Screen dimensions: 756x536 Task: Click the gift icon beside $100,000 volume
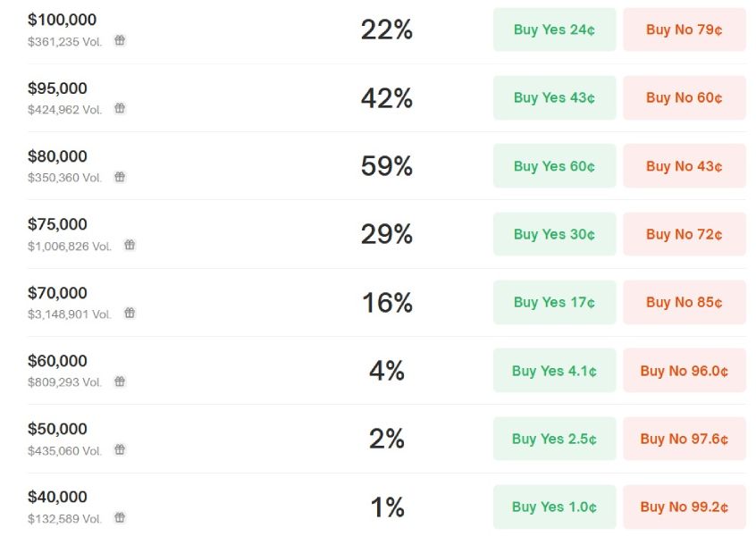pos(120,40)
